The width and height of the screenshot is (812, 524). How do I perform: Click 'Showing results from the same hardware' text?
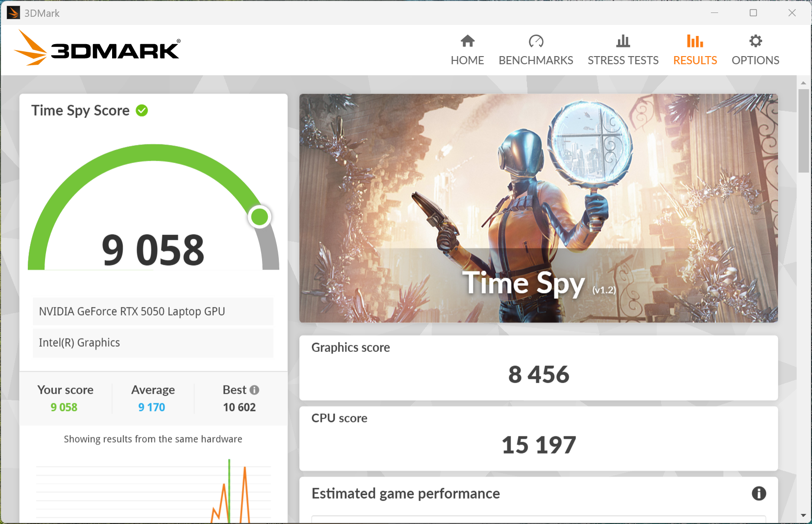[x=153, y=439]
